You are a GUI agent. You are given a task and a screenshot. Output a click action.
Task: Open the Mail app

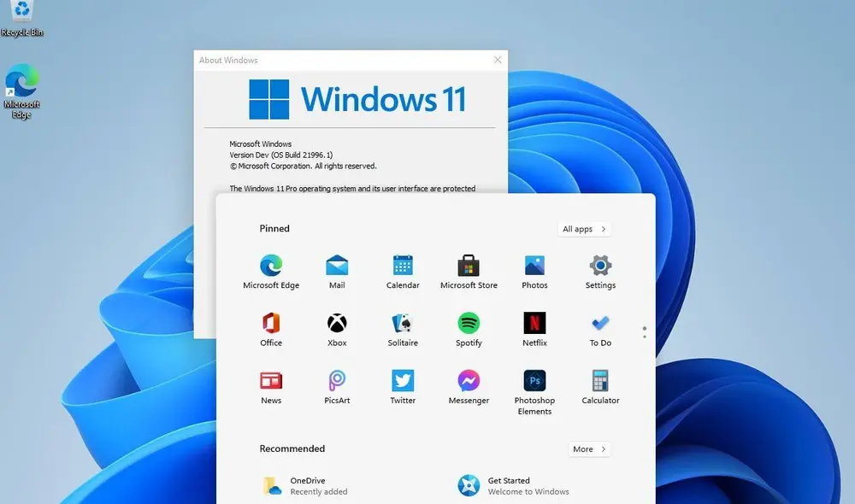click(x=337, y=267)
